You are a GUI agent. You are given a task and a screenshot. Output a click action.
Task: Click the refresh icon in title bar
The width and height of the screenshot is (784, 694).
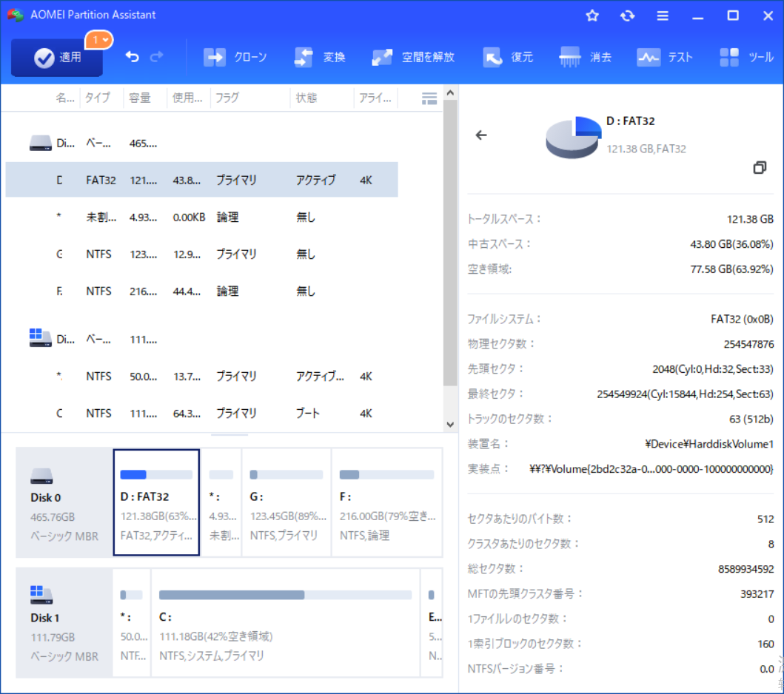click(x=628, y=16)
